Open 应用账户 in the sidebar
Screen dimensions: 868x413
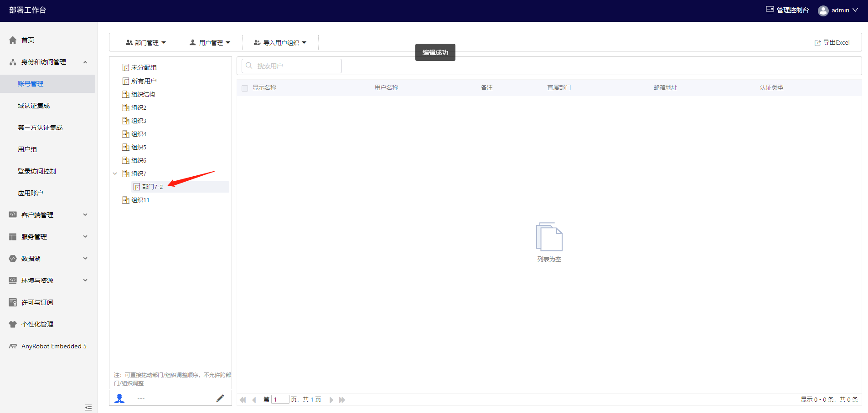[x=31, y=193]
